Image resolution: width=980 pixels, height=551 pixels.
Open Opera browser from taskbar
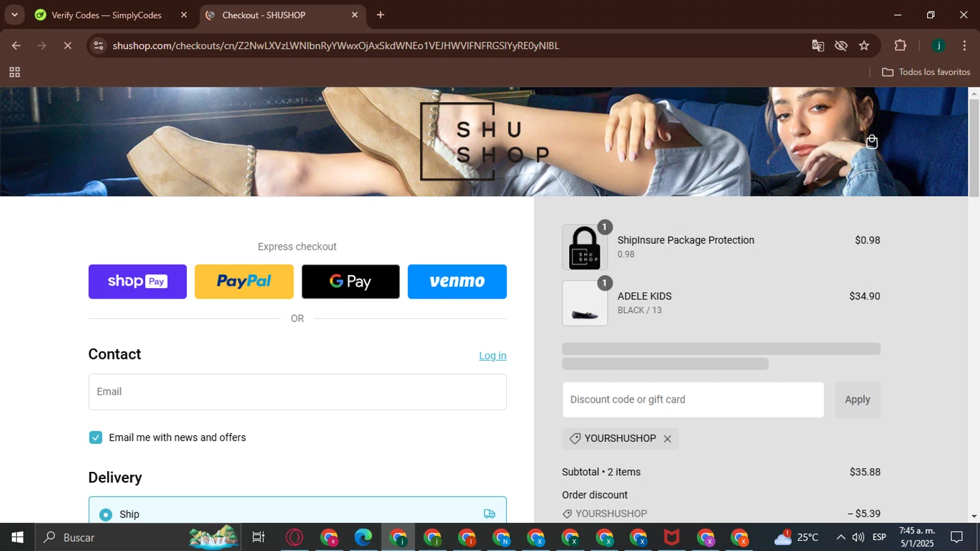click(295, 537)
